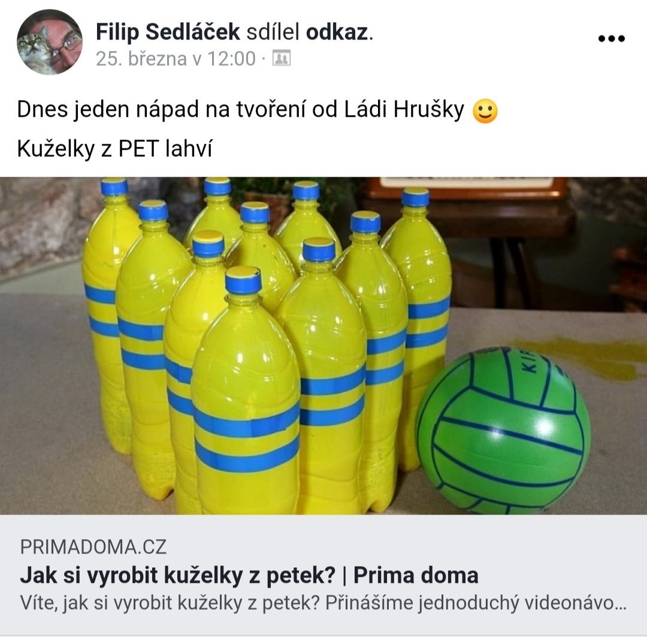Open the "25. března v 12:00" timestamp
Viewport: 647px width, 644px height.
[x=176, y=59]
